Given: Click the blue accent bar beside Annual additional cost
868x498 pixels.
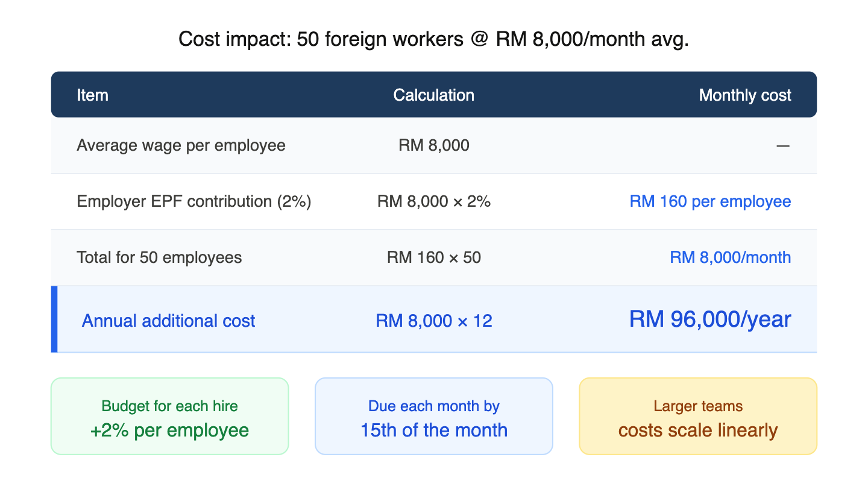Looking at the screenshot, I should [54, 319].
